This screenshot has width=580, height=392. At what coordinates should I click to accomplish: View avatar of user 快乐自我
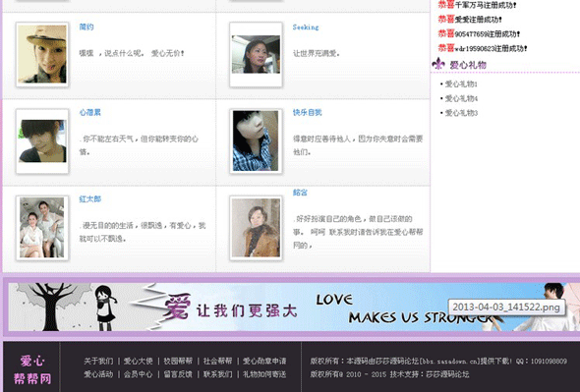tap(256, 140)
